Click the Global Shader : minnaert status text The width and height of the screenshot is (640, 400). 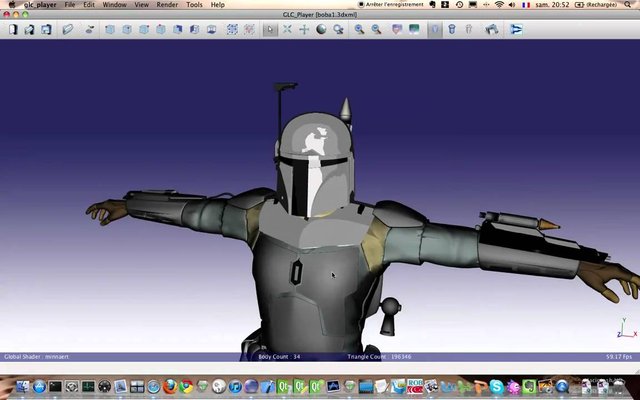click(36, 357)
